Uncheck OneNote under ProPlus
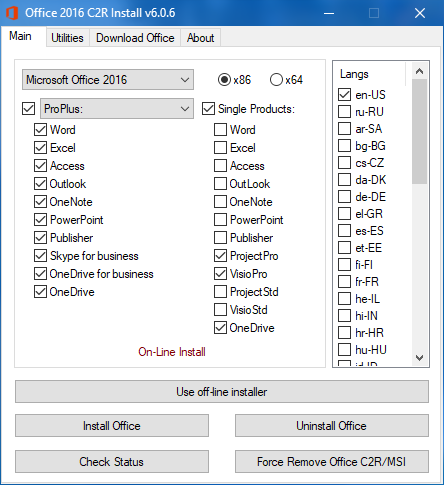Image resolution: width=444 pixels, height=485 pixels. 40,202
